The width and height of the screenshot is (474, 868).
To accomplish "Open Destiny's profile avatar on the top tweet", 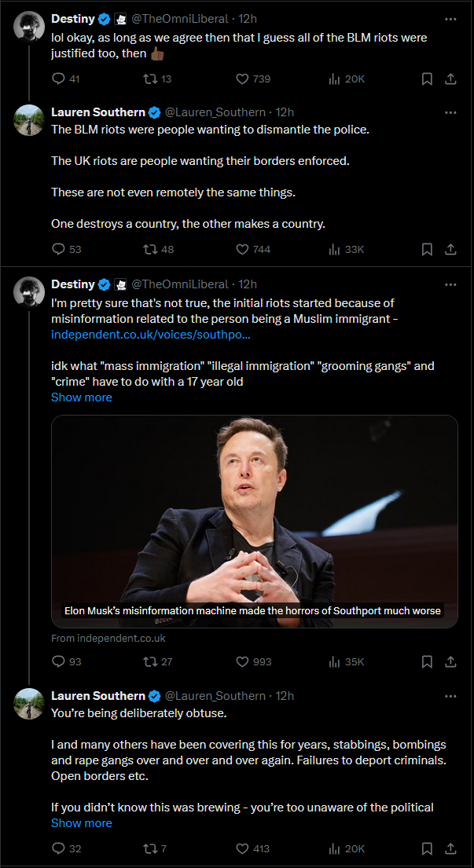I will click(x=29, y=25).
